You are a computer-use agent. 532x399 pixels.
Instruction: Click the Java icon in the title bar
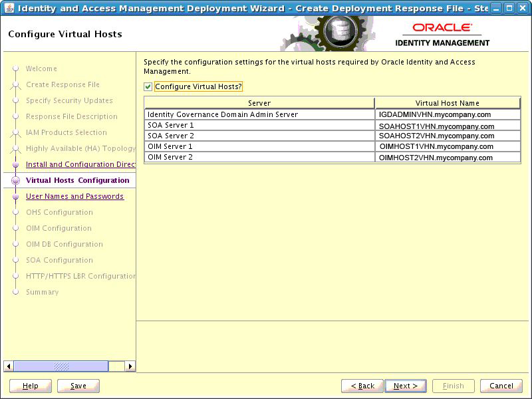[x=9, y=8]
